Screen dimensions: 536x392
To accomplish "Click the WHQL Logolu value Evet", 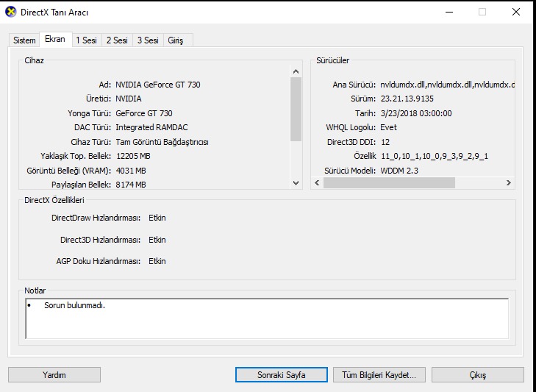I will 389,127.
